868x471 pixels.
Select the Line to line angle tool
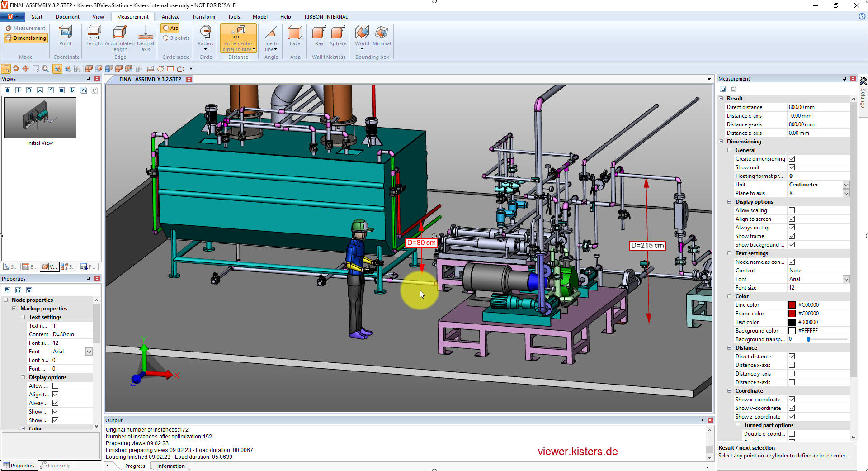[271, 38]
